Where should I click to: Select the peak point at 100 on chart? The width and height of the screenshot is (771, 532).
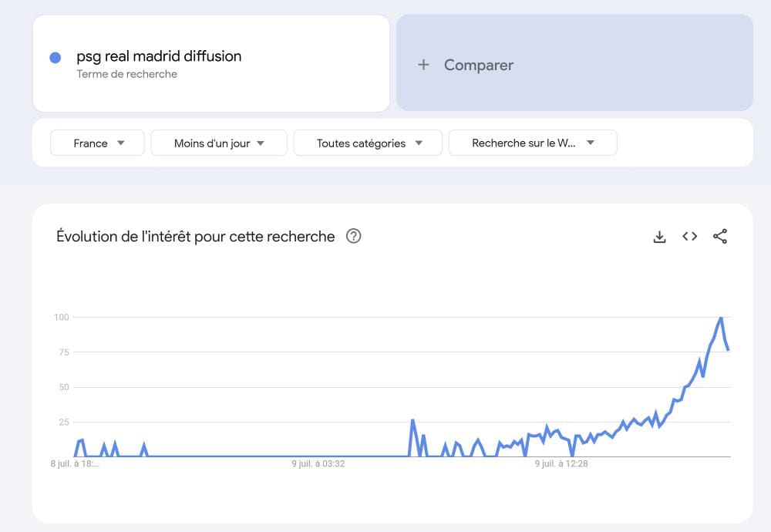pyautogui.click(x=721, y=318)
